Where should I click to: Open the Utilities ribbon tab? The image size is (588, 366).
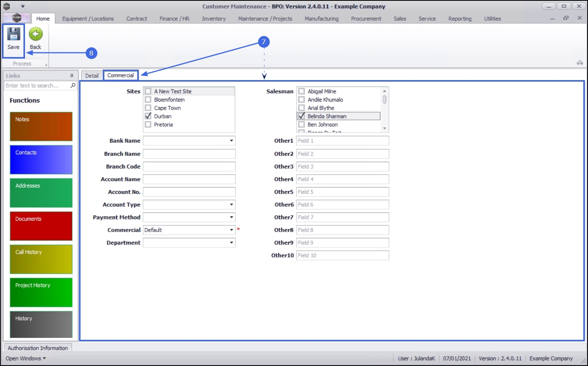492,19
